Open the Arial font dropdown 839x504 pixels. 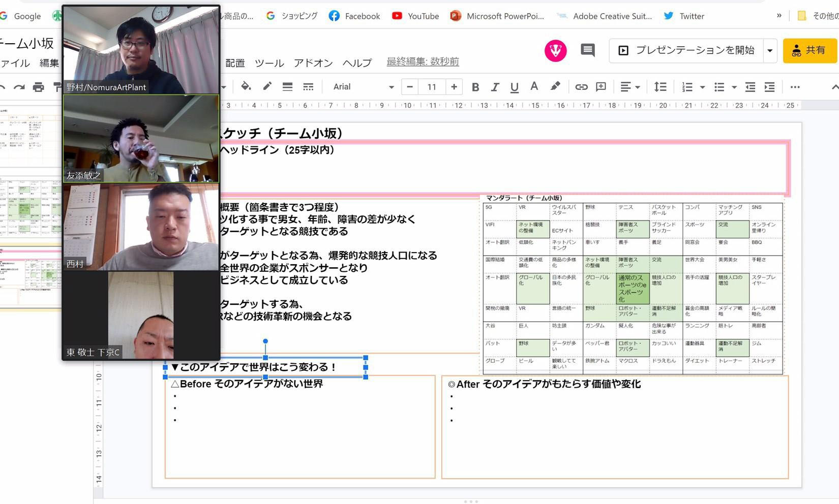(363, 87)
